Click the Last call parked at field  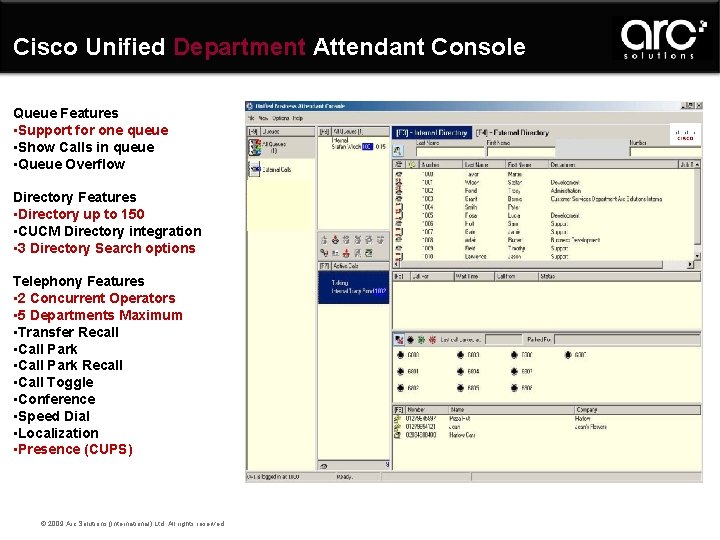[x=503, y=340]
